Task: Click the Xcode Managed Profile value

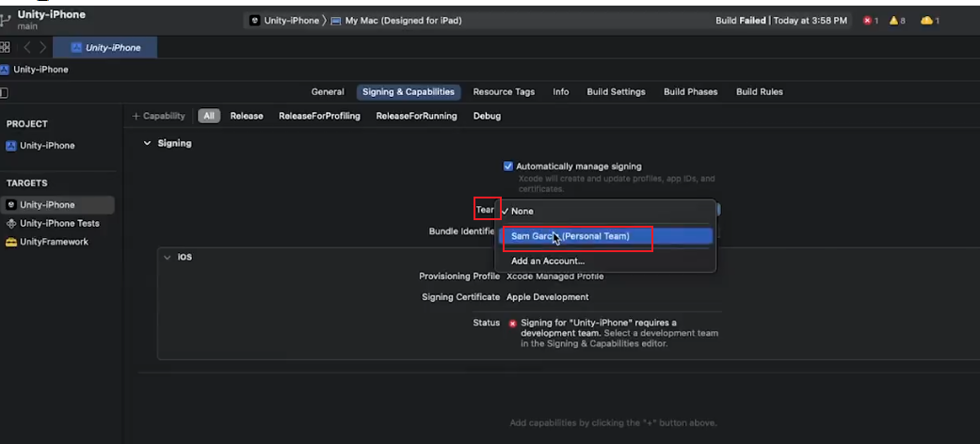Action: click(x=555, y=276)
